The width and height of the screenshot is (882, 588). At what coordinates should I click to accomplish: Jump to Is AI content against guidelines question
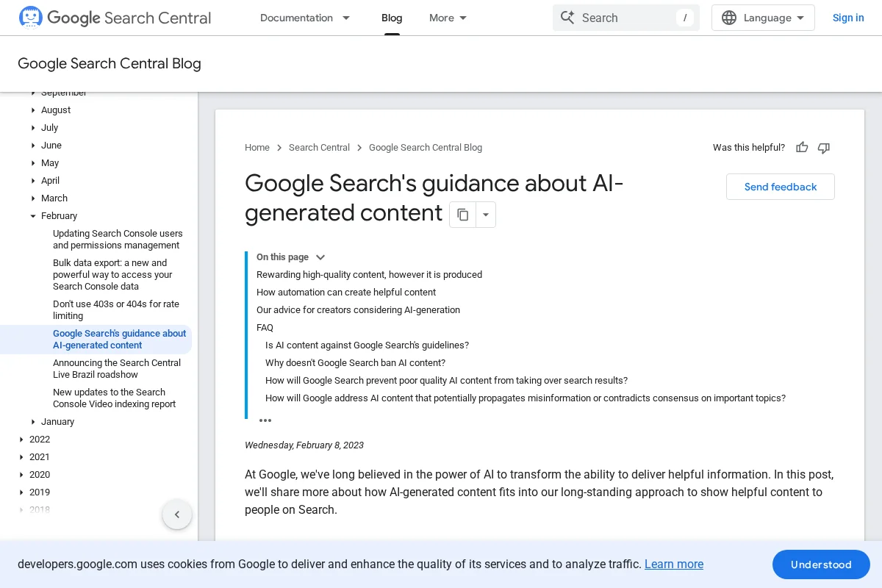(x=367, y=345)
